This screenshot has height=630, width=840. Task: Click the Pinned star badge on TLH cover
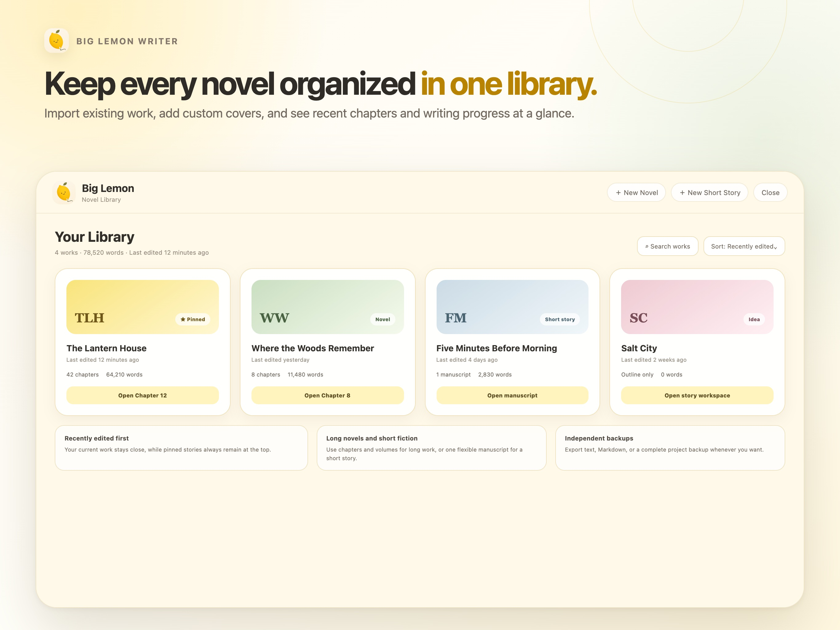pyautogui.click(x=193, y=319)
